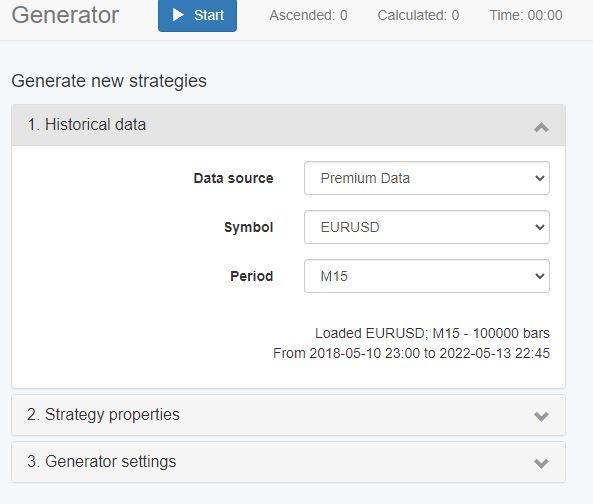Expand Generator settings using the down chevron
593x504 pixels.
[541, 463]
